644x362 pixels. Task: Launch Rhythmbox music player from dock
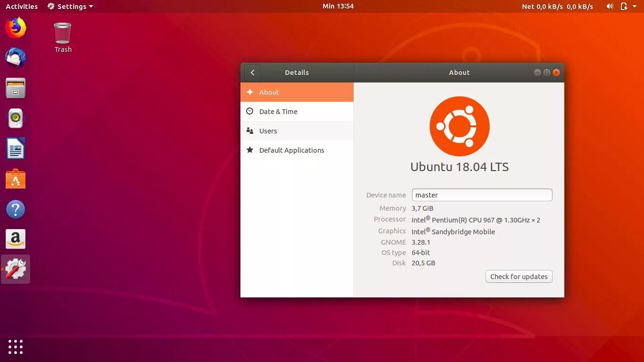16,118
